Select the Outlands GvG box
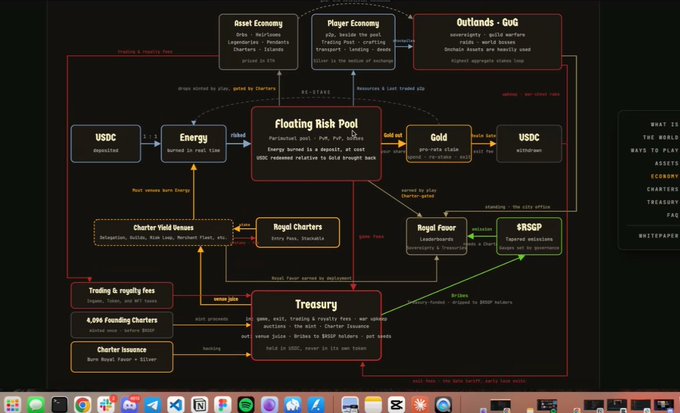This screenshot has width=680, height=413. coord(487,42)
